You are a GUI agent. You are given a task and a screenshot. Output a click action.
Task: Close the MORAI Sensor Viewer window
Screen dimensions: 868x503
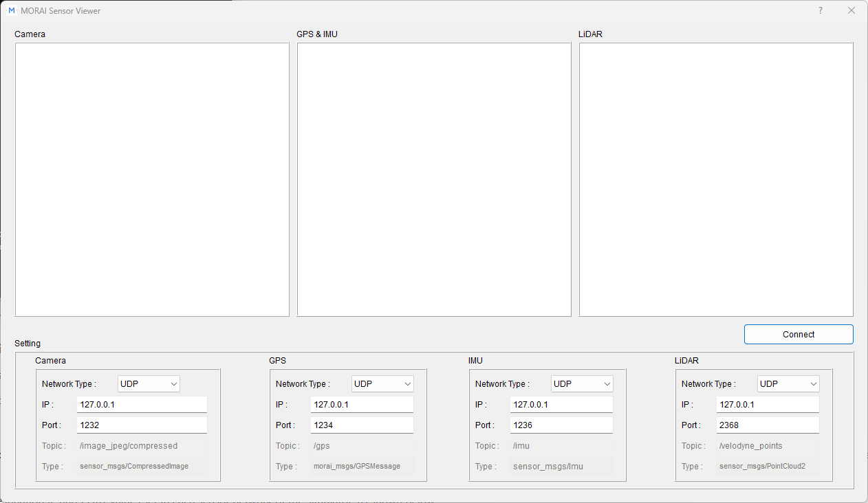tap(851, 10)
